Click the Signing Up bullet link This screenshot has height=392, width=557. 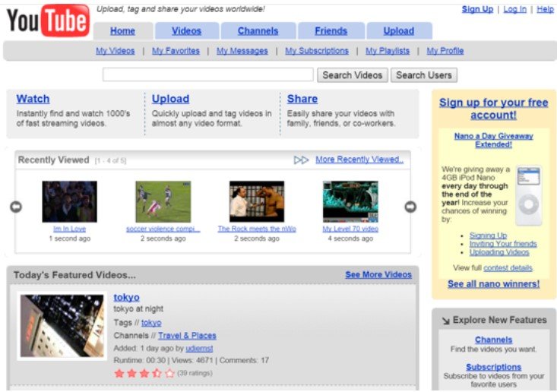[488, 236]
